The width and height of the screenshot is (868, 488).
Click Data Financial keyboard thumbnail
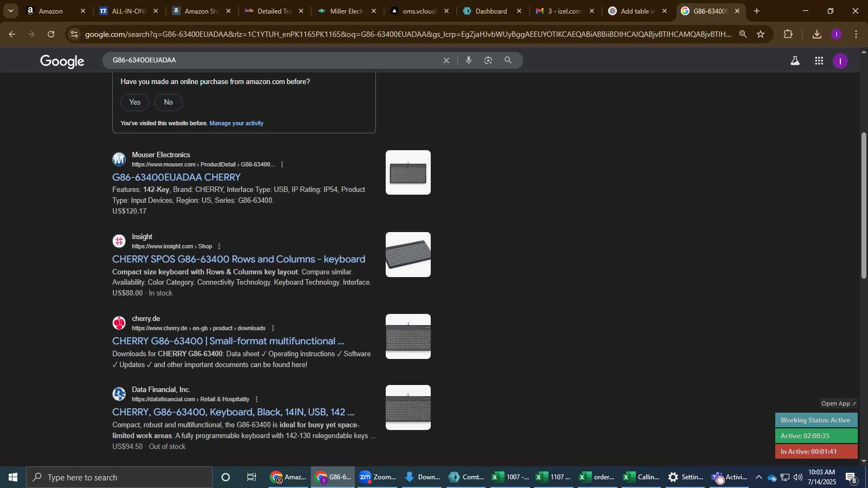(x=408, y=407)
